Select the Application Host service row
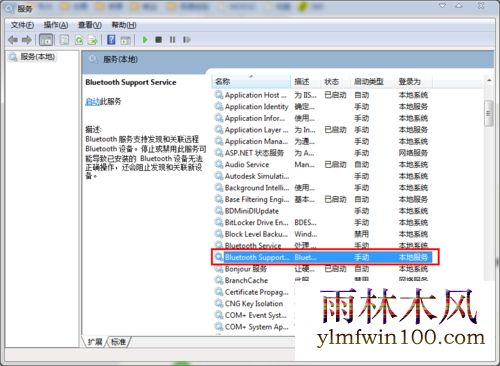Image resolution: width=500 pixels, height=366 pixels. [x=322, y=95]
